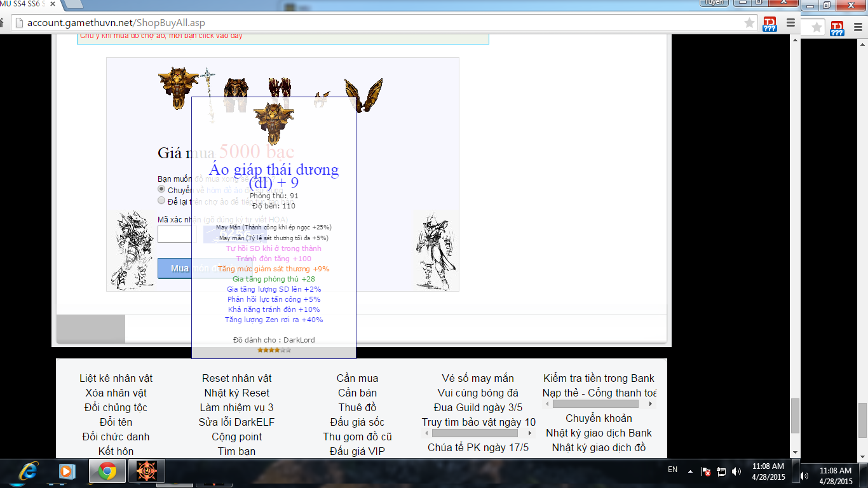Open 'Đổi tên' link

[116, 422]
